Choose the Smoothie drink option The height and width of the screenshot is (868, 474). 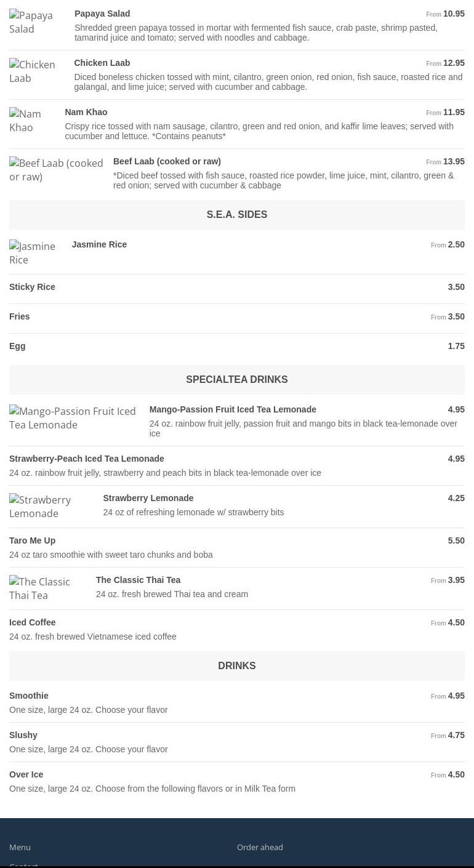pyautogui.click(x=29, y=696)
